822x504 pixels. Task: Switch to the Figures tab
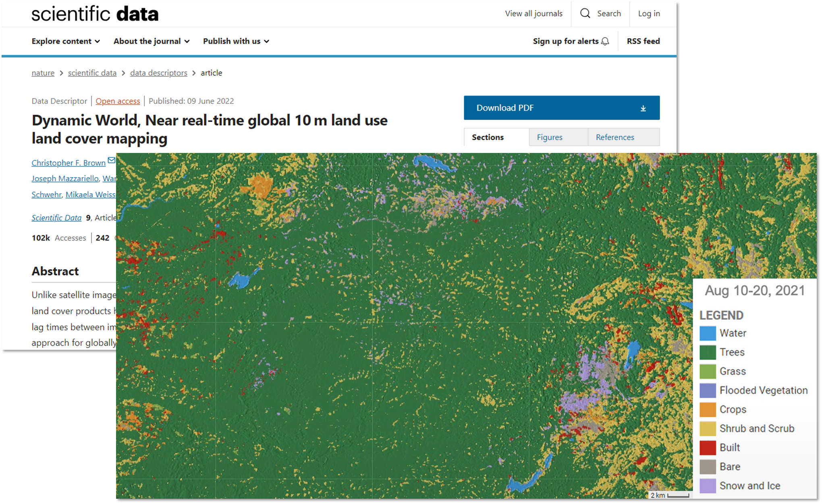[x=550, y=137]
